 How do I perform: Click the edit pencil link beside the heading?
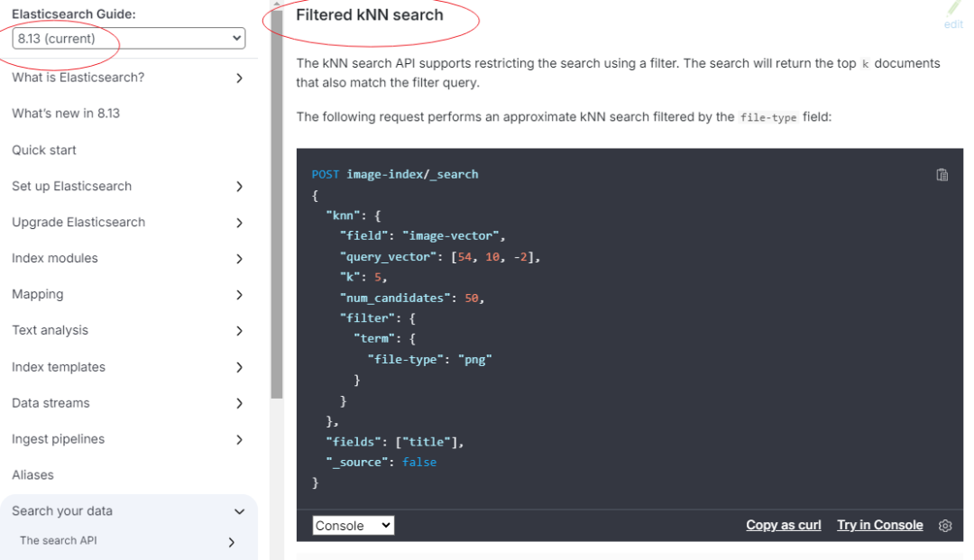pyautogui.click(x=953, y=16)
